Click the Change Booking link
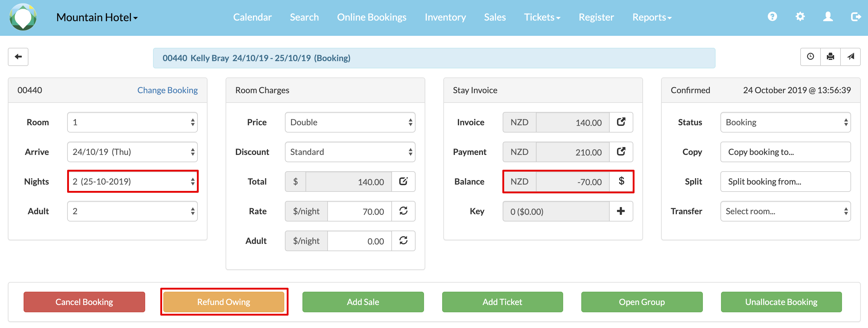The width and height of the screenshot is (868, 328). coord(167,90)
